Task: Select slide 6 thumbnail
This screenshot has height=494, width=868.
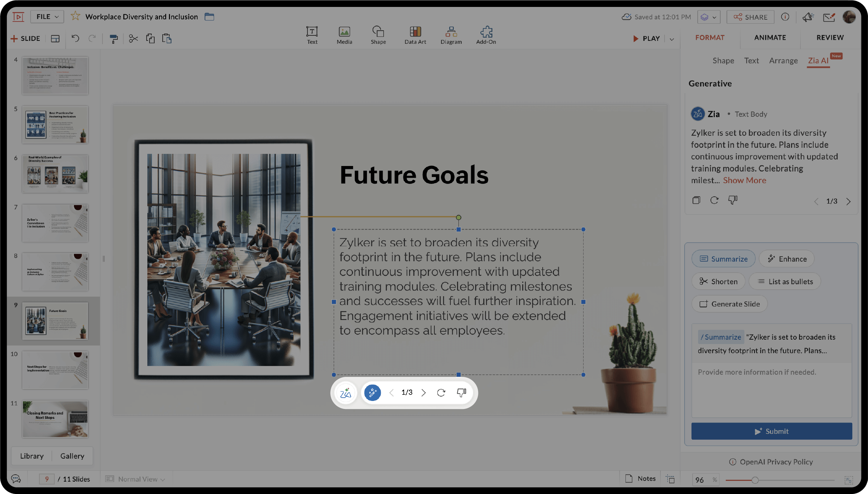Action: (55, 174)
